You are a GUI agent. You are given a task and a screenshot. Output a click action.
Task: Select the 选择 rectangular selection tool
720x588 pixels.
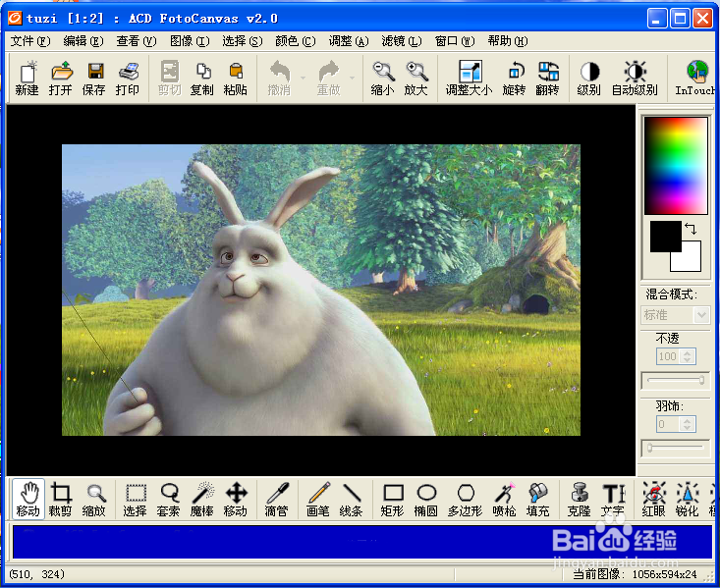click(x=135, y=500)
